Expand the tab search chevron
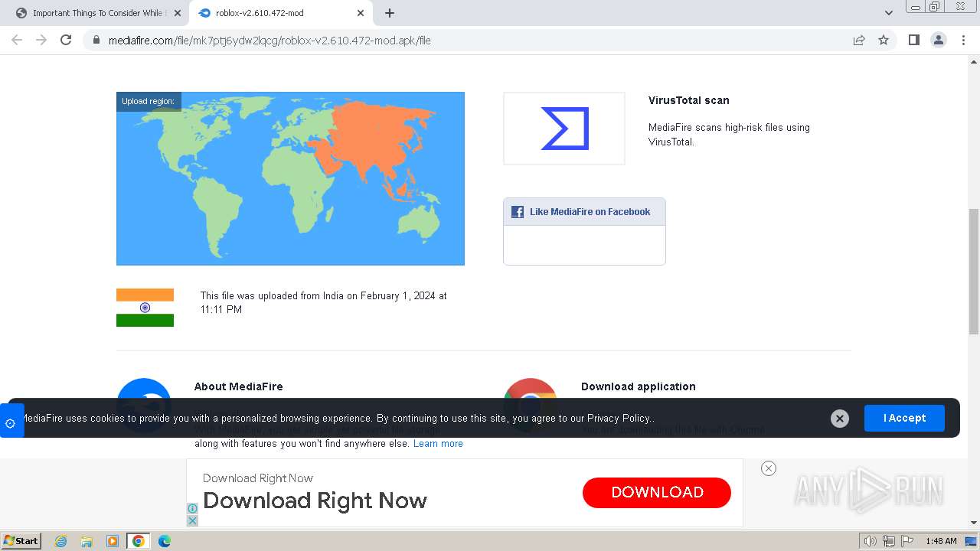The width and height of the screenshot is (980, 551). 889,13
